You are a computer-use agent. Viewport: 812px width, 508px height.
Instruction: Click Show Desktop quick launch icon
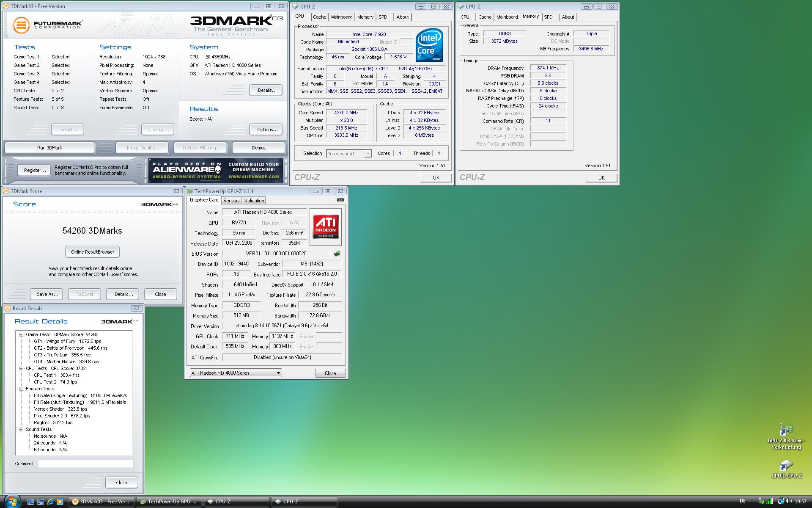click(31, 502)
